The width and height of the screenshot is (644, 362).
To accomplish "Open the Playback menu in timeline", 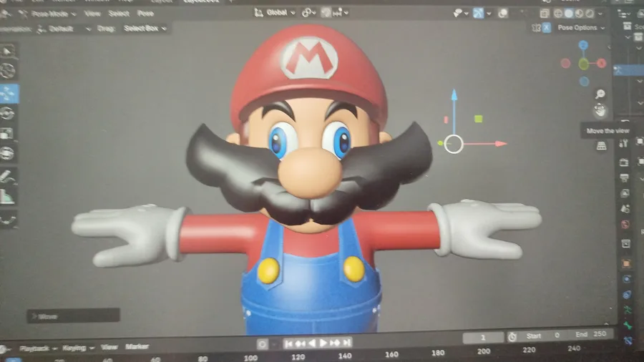I will pos(38,348).
